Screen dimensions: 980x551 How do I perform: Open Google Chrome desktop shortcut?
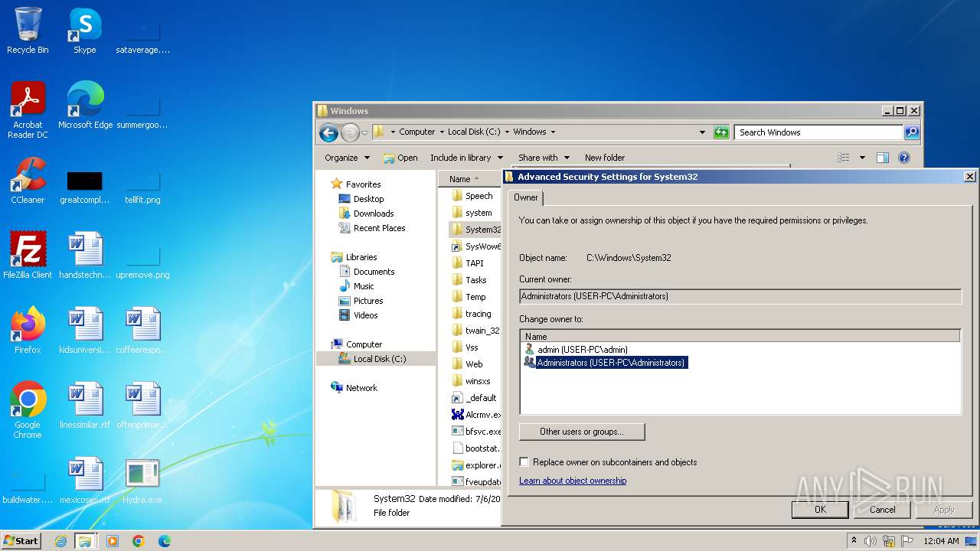point(28,409)
